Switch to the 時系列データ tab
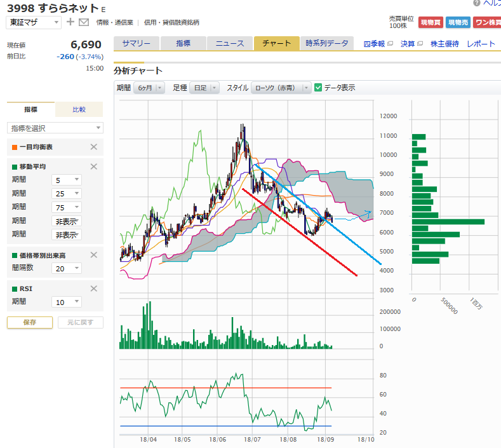 pyautogui.click(x=326, y=43)
